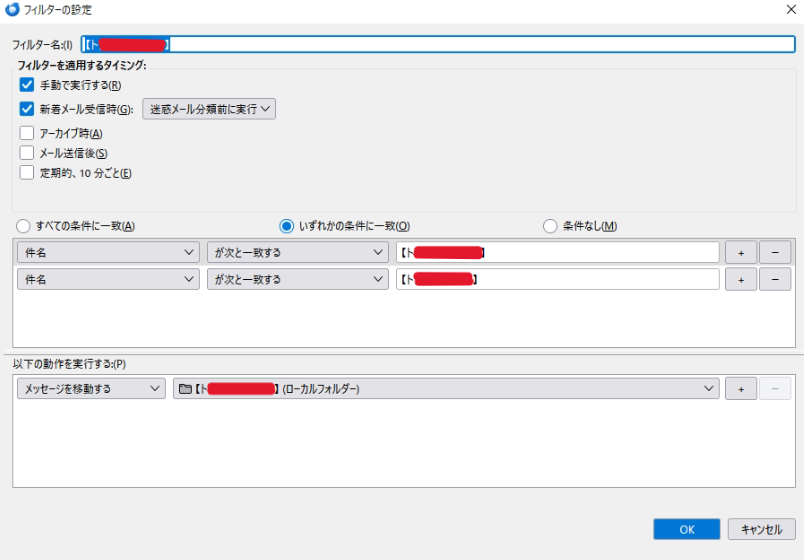This screenshot has height=560, width=804.
Task: Select 条件なし radio button
Action: pyautogui.click(x=549, y=226)
